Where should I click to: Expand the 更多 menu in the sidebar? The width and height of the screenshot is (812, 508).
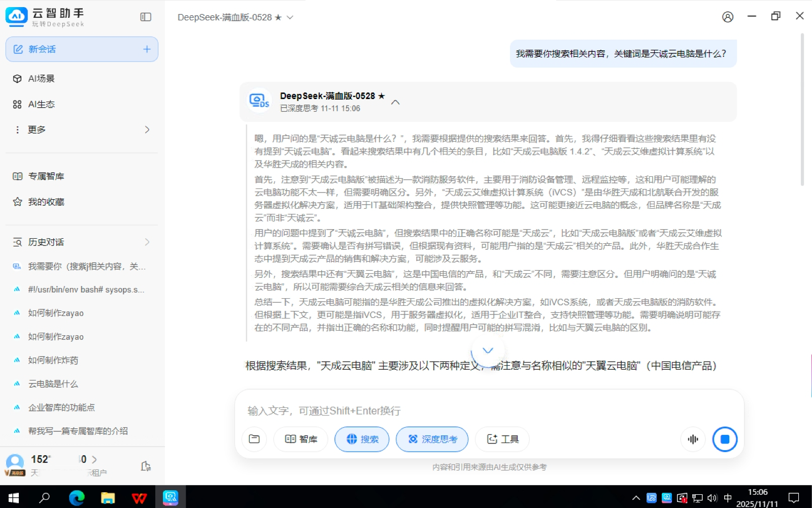pyautogui.click(x=81, y=130)
